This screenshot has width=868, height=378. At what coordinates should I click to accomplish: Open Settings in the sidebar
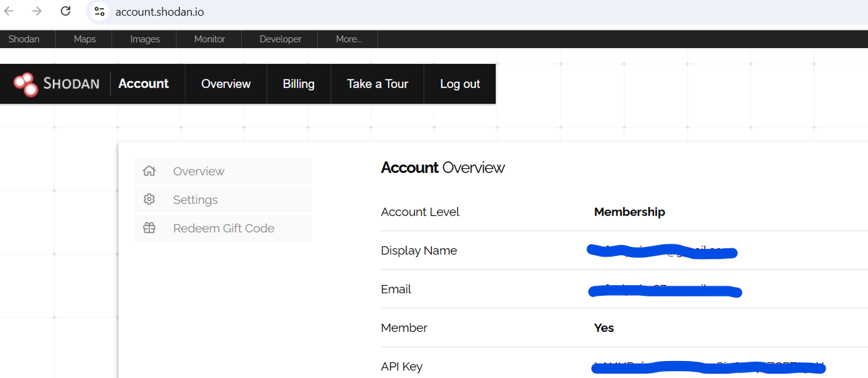[x=223, y=200]
